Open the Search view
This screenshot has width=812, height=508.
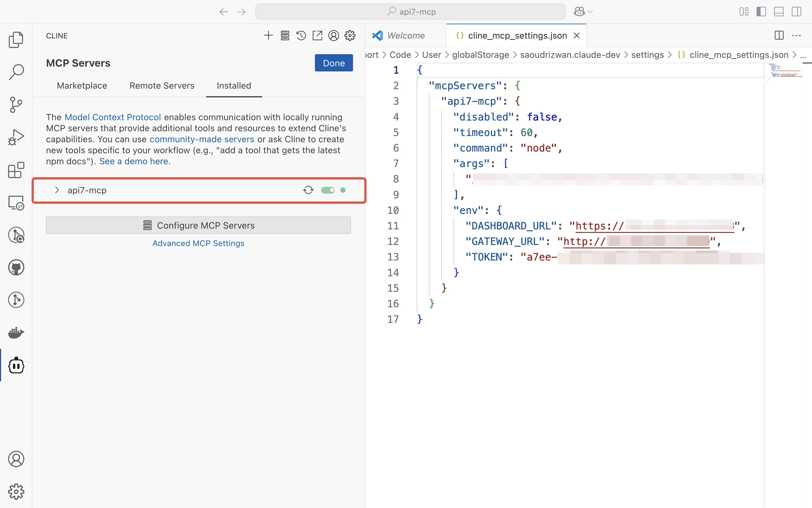point(16,72)
